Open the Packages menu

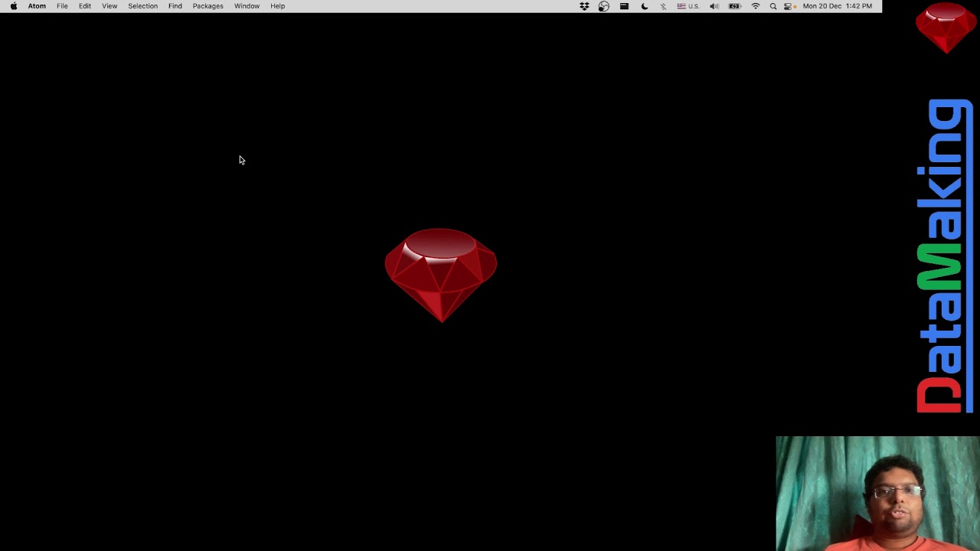208,6
